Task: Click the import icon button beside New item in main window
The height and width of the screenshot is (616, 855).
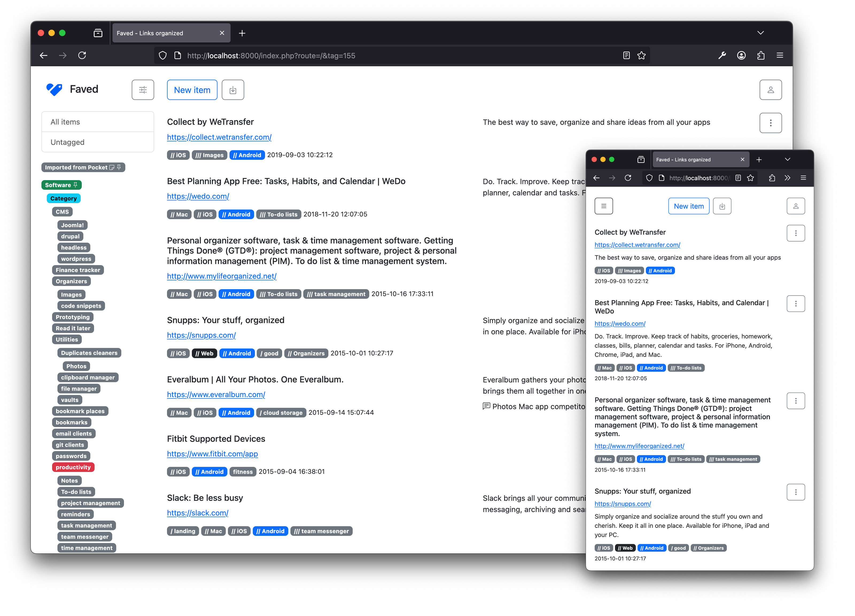Action: 233,90
